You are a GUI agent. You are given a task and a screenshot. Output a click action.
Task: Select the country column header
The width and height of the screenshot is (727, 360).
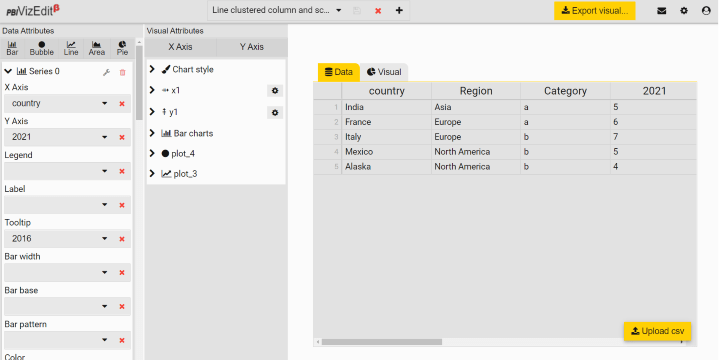(387, 91)
